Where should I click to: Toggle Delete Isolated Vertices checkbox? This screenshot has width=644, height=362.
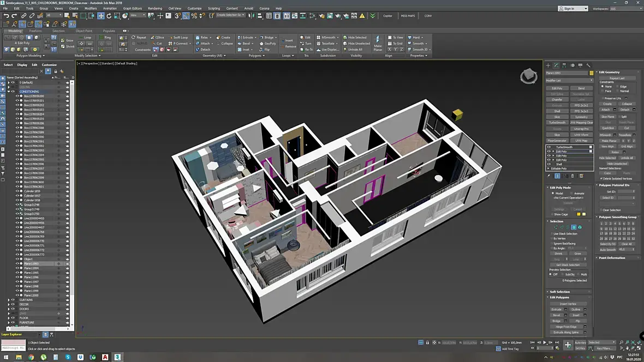click(602, 178)
